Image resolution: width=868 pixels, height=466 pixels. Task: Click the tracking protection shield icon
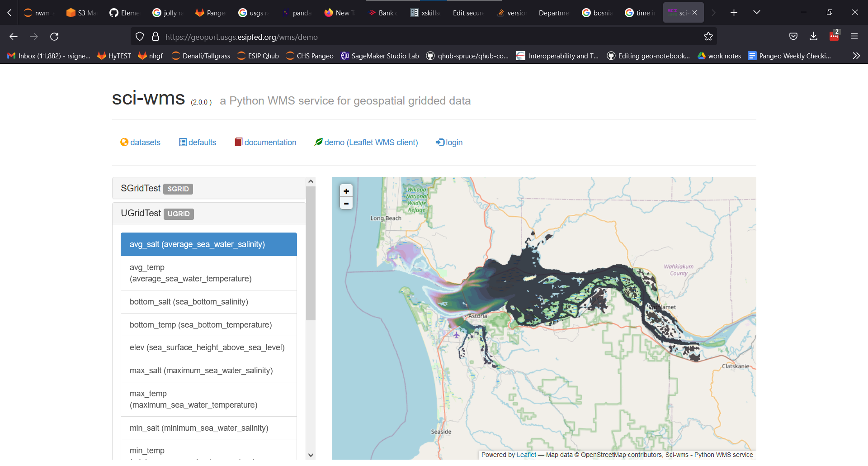[139, 36]
